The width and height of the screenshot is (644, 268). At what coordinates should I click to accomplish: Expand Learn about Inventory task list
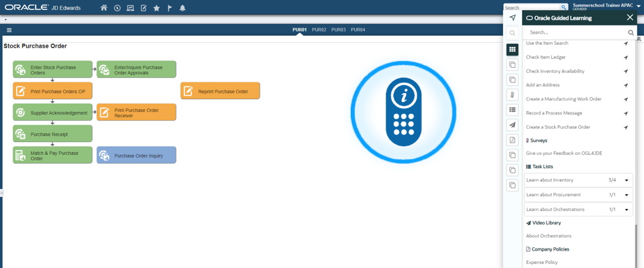pyautogui.click(x=627, y=180)
